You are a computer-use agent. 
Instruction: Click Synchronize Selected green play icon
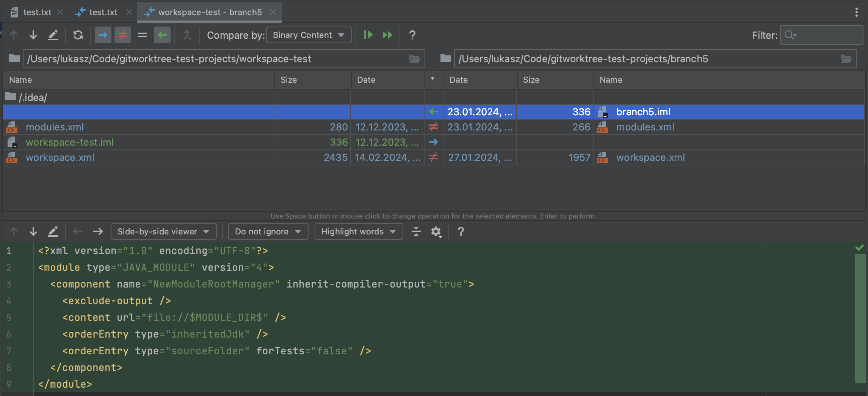(368, 35)
